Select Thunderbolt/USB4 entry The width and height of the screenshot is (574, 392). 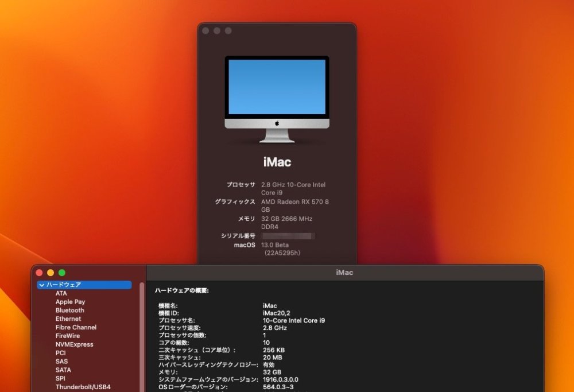83,387
